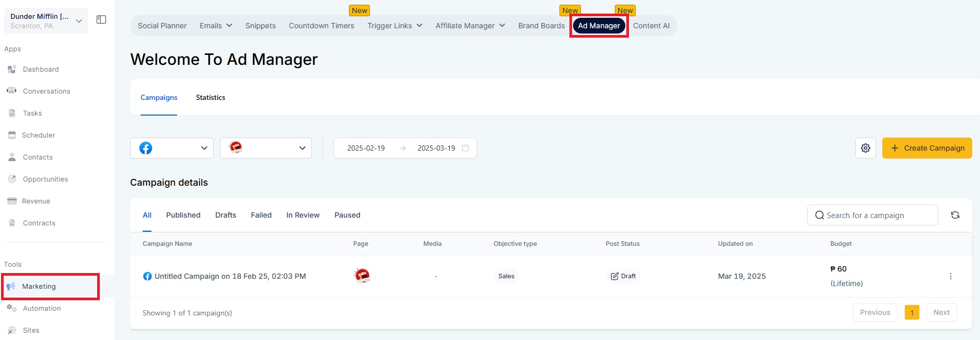Open the ad page selector dropdown
The image size is (980, 340).
click(266, 148)
